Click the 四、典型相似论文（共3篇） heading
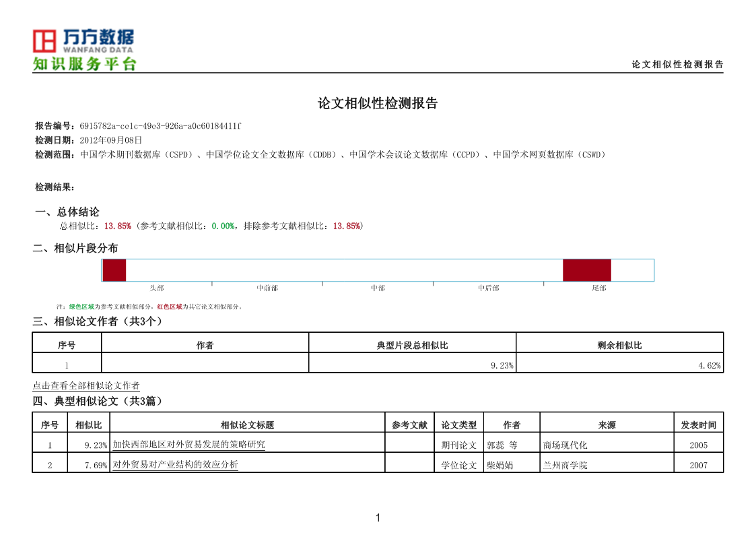This screenshot has width=756, height=535. (98, 402)
